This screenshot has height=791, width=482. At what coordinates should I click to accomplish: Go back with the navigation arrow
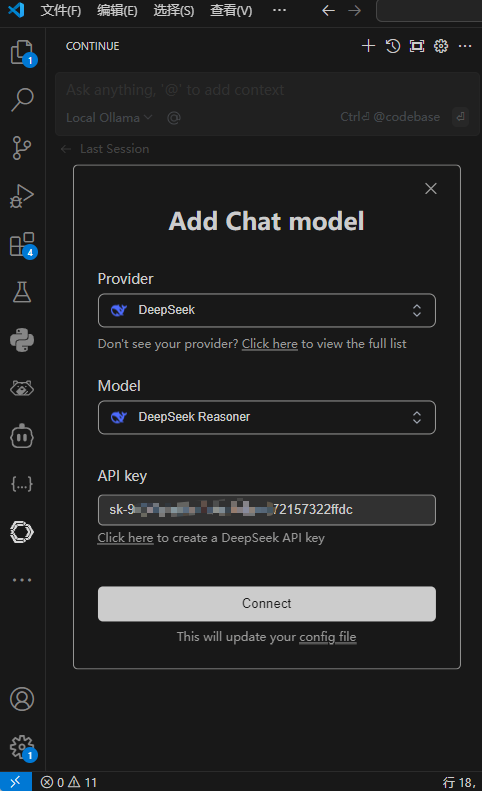click(x=328, y=11)
